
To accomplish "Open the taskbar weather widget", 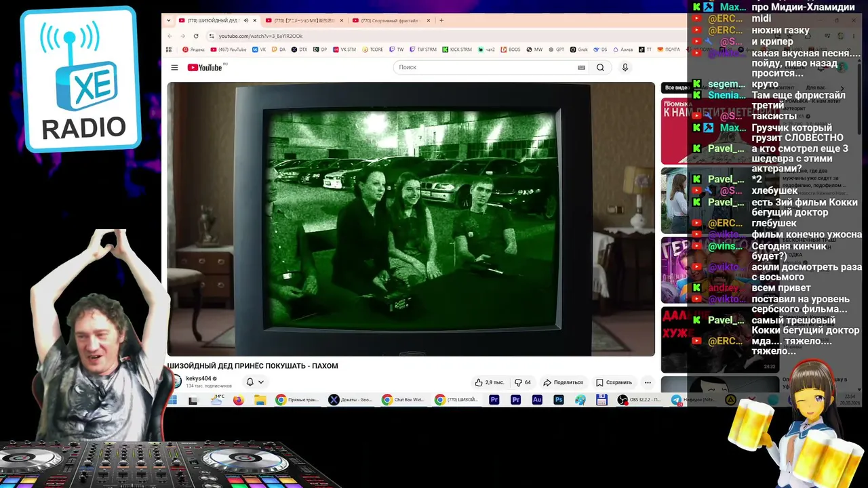I will pos(217,400).
